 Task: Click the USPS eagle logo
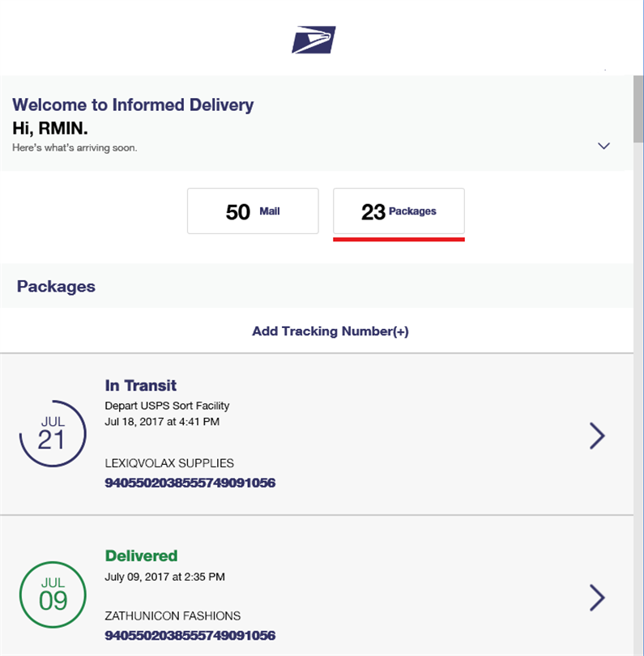(313, 40)
